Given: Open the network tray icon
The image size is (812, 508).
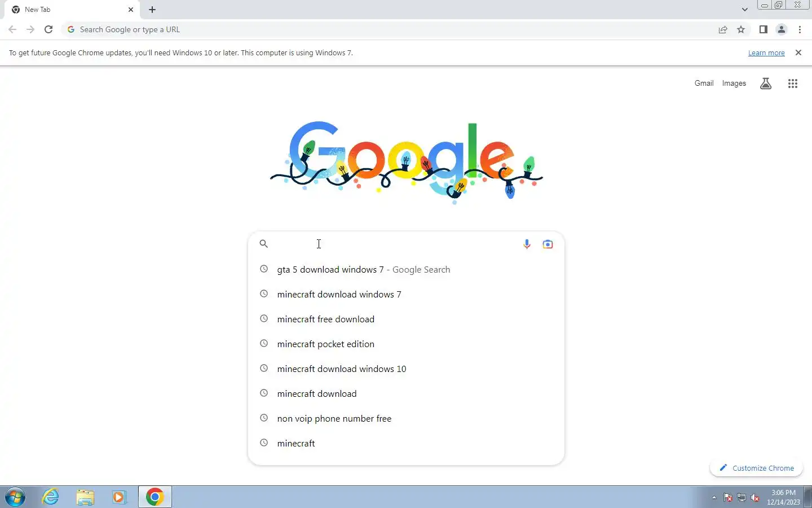Looking at the screenshot, I should click(742, 497).
